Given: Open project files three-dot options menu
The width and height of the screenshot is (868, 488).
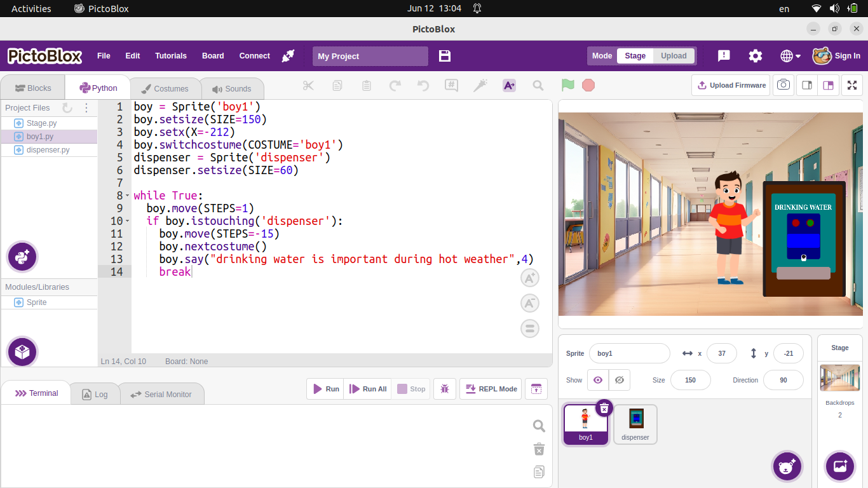Looking at the screenshot, I should [x=86, y=108].
